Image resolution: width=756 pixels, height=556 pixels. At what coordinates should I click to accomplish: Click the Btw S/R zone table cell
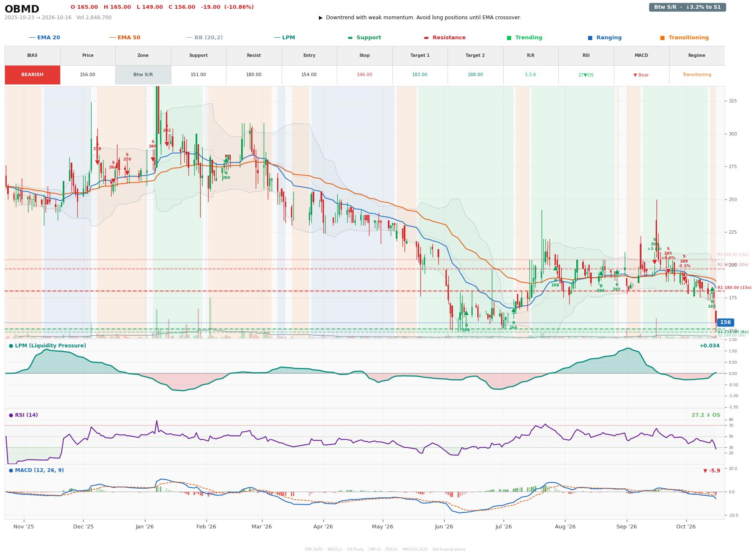[x=143, y=75]
